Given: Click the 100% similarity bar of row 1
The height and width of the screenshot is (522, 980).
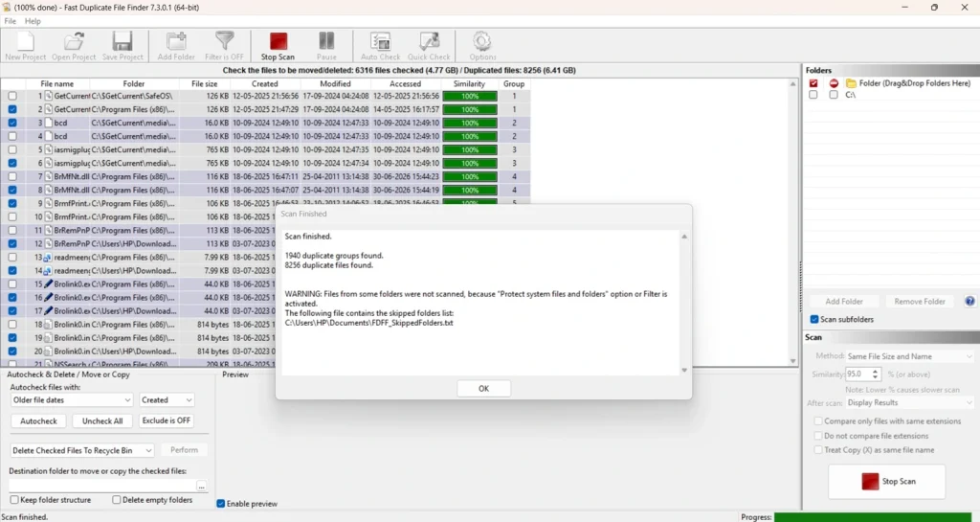Looking at the screenshot, I should 470,97.
